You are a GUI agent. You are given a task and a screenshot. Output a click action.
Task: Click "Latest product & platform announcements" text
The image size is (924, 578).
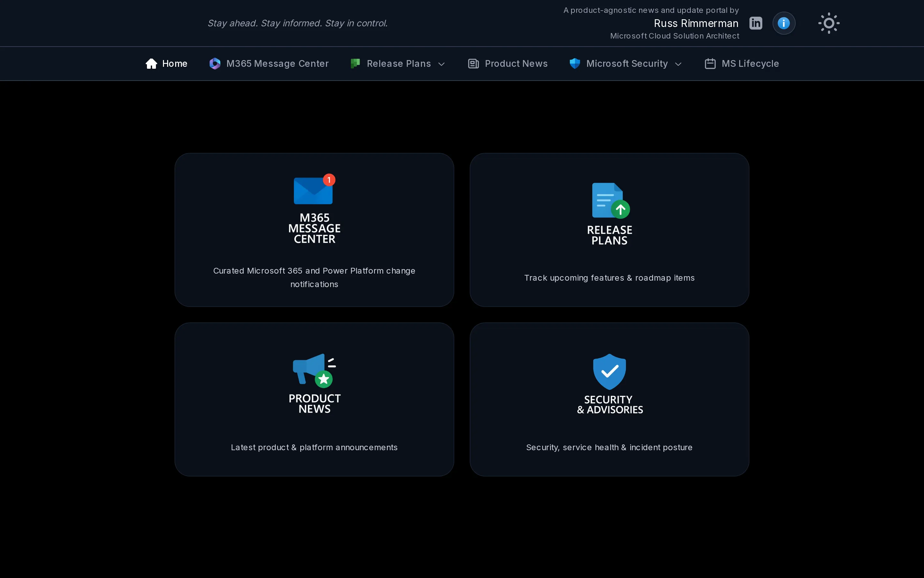314,447
